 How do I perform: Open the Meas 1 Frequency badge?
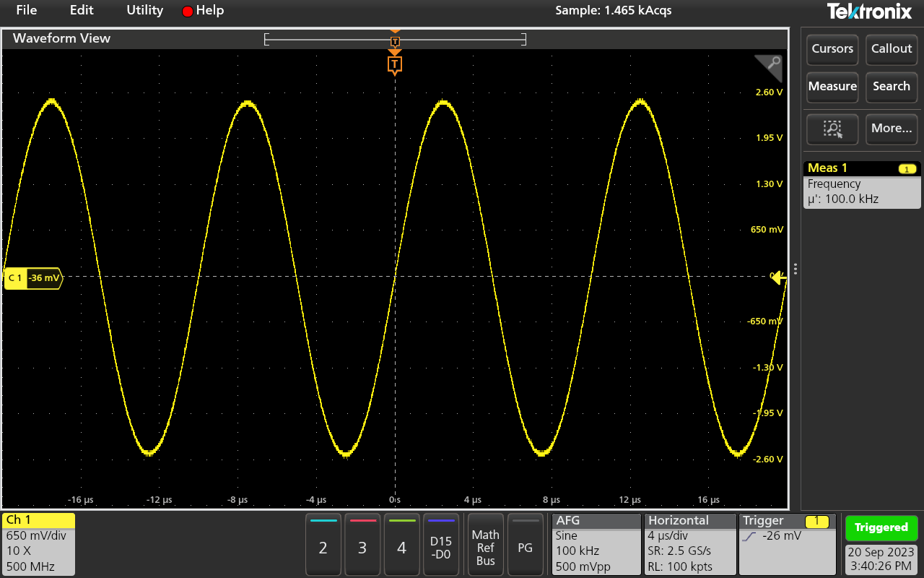tap(862, 184)
